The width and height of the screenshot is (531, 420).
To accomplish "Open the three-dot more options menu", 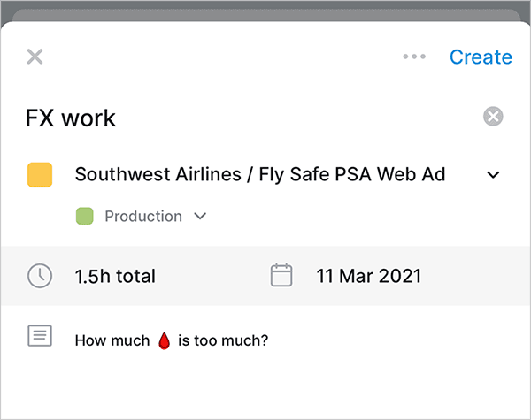I will pos(414,57).
